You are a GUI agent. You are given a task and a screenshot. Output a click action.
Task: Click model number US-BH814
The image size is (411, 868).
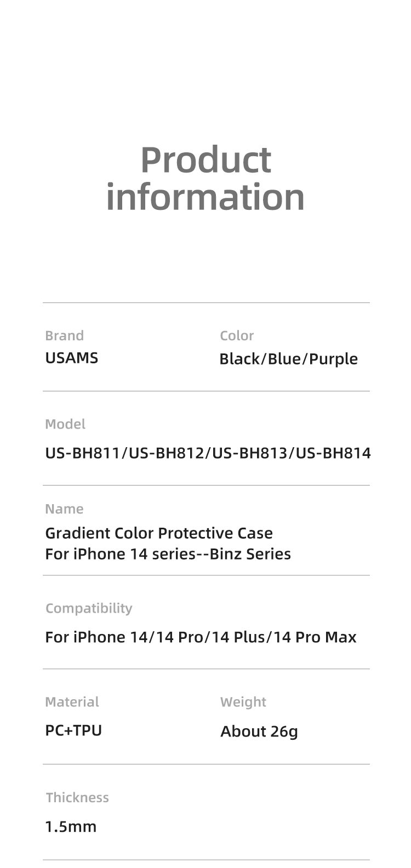[x=333, y=453]
